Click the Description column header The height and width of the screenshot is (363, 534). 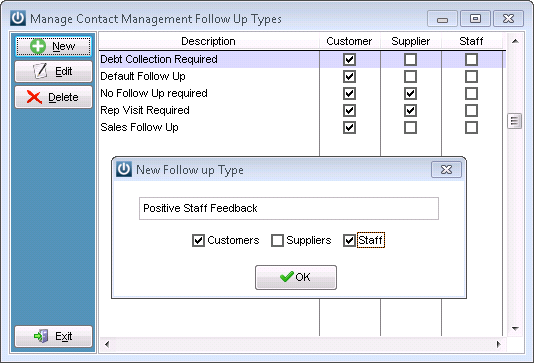[209, 41]
